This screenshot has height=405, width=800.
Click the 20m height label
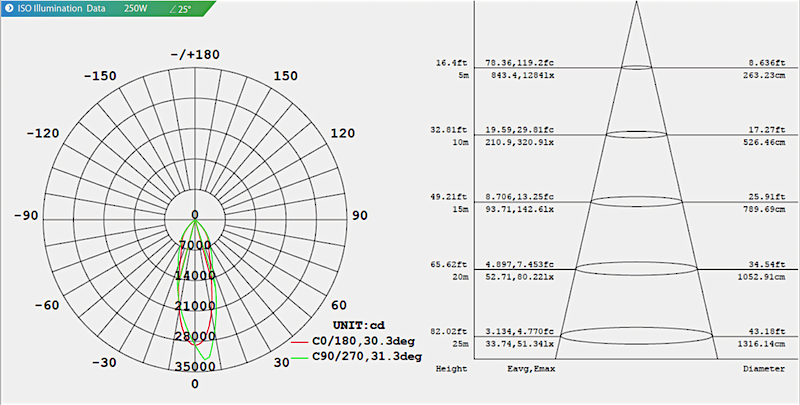[x=460, y=277]
